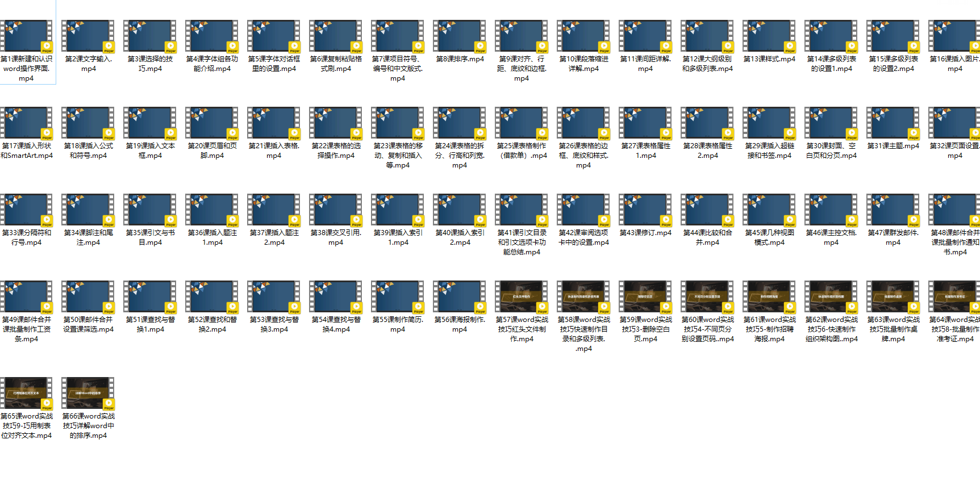Select file name 第15课多级列表的设置2.mp4
980x477 pixels.
[x=893, y=64]
